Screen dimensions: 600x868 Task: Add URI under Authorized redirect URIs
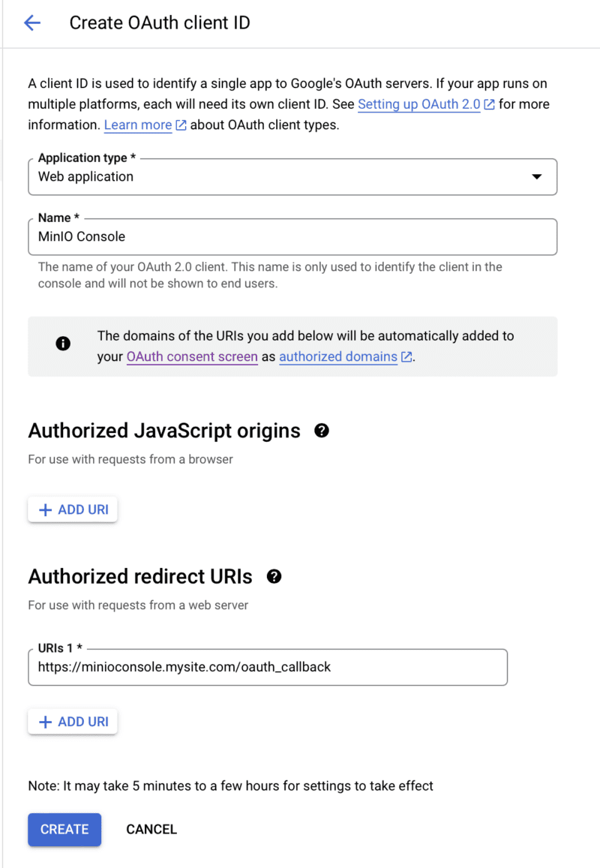[73, 722]
